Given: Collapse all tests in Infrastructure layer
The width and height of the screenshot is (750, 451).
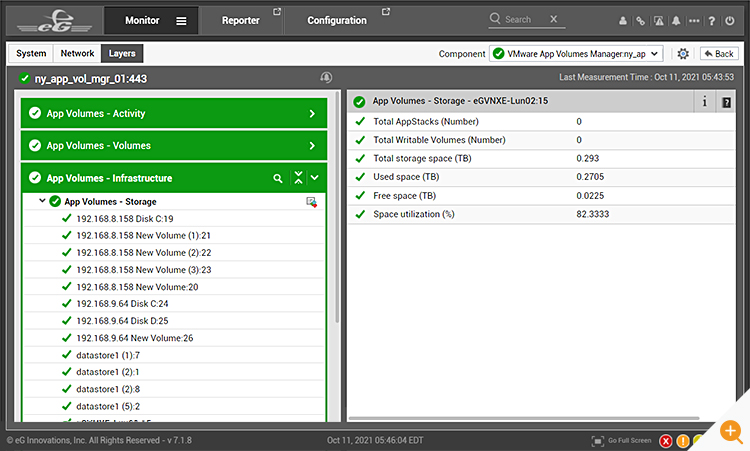Looking at the screenshot, I should (298, 177).
